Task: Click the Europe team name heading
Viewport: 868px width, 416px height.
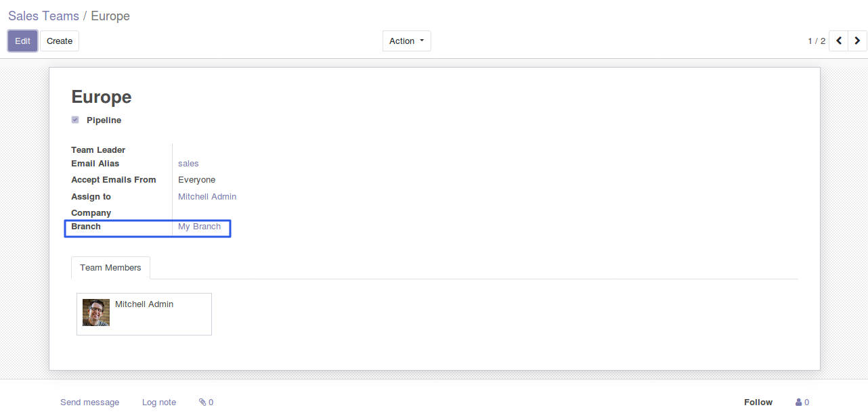Action: tap(102, 97)
